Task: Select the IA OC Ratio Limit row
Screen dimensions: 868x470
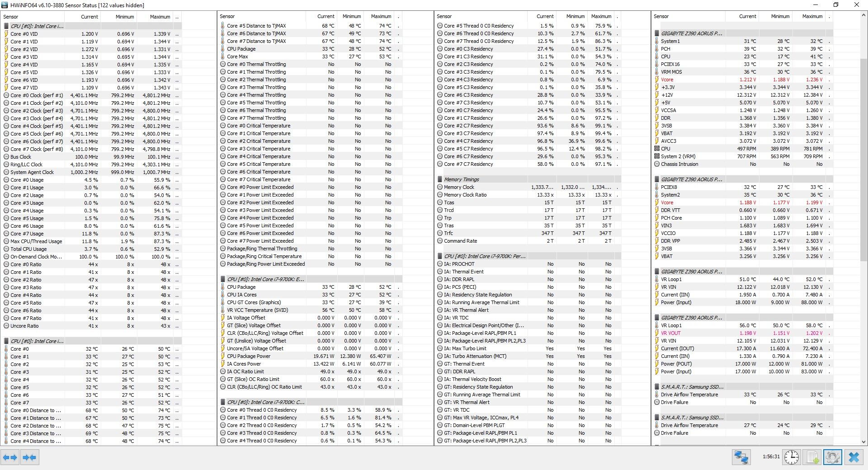Action: coord(310,371)
